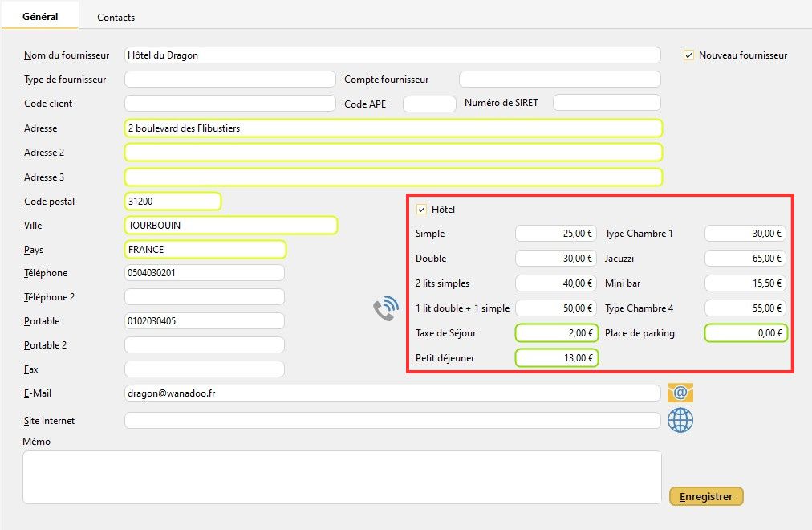The image size is (812, 530).
Task: Select the Place de parking amount field
Action: [745, 333]
